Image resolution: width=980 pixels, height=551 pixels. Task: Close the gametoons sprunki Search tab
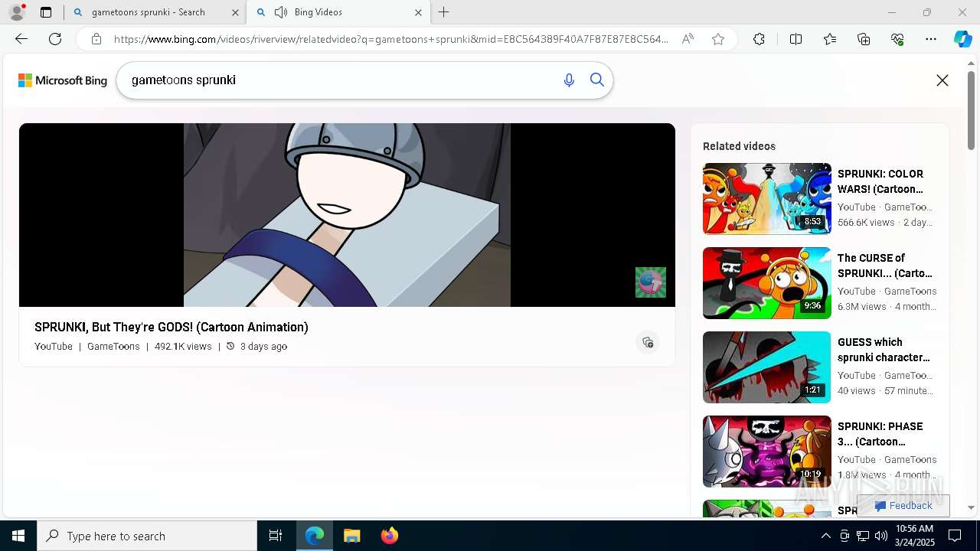pyautogui.click(x=235, y=12)
